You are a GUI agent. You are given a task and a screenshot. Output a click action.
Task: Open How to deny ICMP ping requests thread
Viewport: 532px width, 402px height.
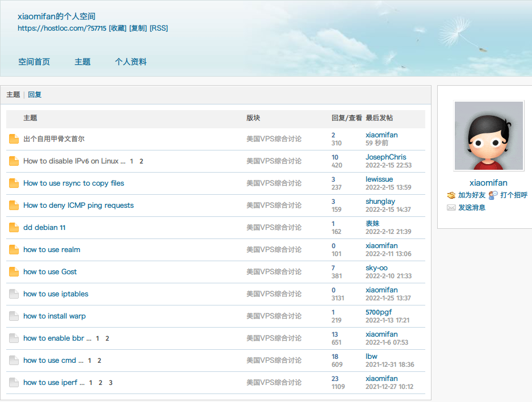tap(78, 206)
